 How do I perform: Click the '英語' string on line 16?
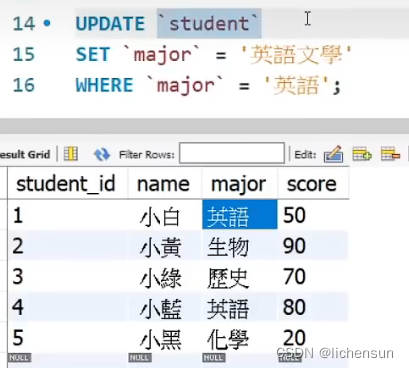(296, 85)
